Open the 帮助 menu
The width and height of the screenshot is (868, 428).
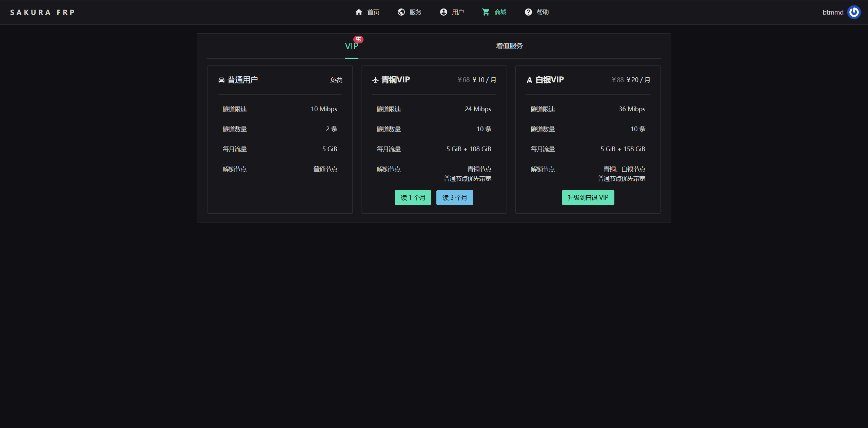tap(542, 12)
